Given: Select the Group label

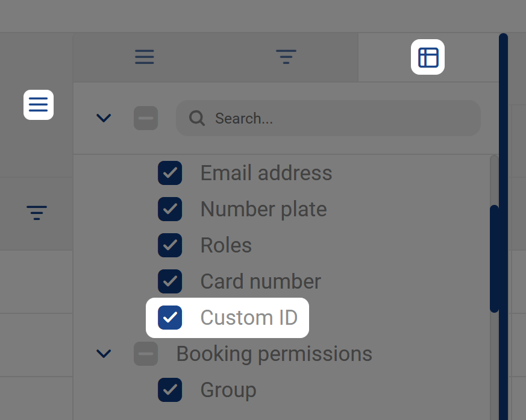Looking at the screenshot, I should pos(228,390).
